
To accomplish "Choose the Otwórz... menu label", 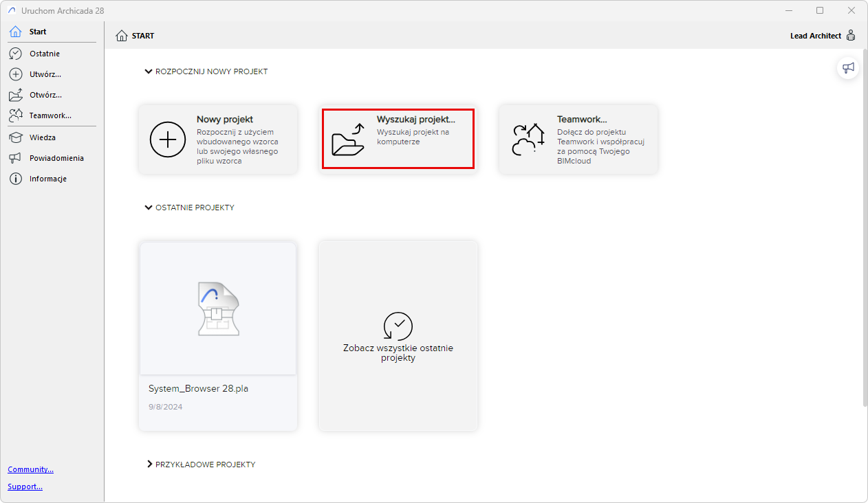I will 45,95.
